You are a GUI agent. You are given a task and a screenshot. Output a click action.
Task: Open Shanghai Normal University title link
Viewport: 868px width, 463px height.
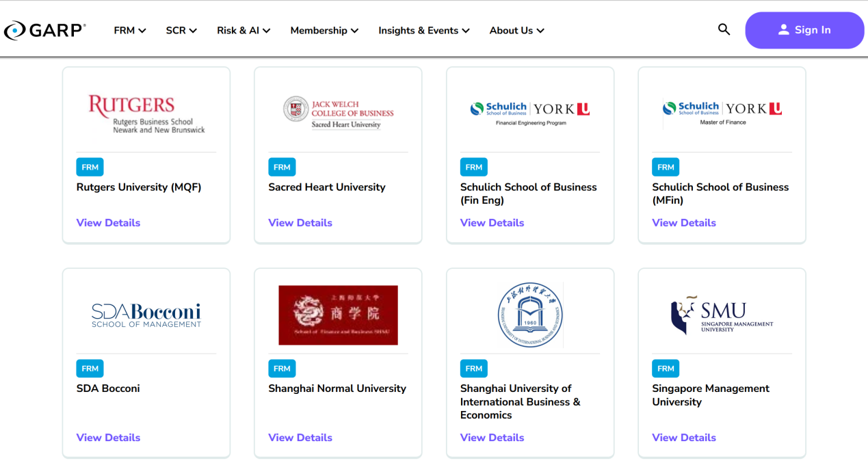click(337, 388)
